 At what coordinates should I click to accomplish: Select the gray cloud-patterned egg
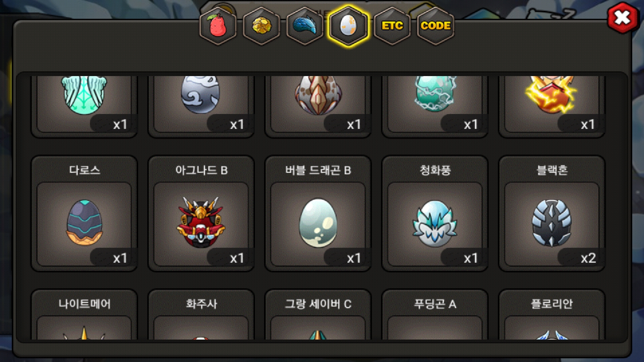click(201, 106)
